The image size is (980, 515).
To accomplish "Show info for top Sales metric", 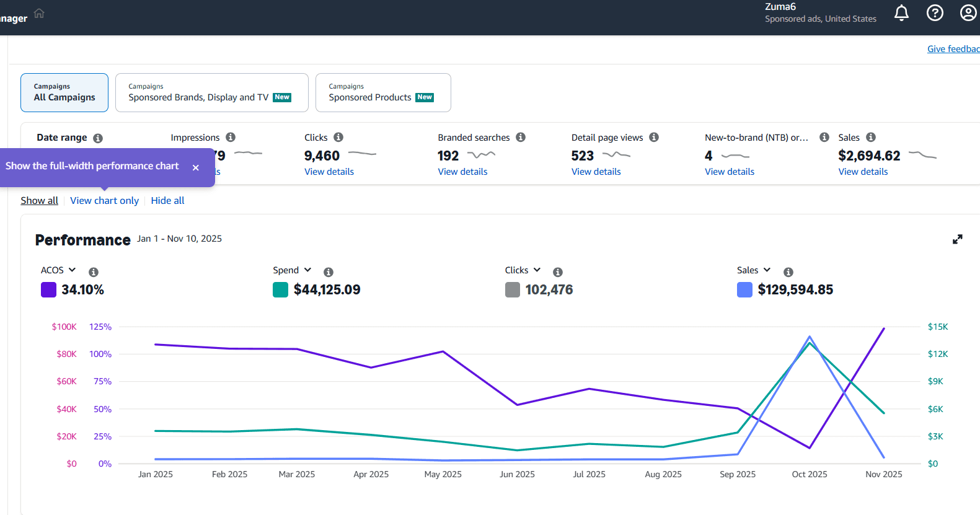I will click(871, 137).
